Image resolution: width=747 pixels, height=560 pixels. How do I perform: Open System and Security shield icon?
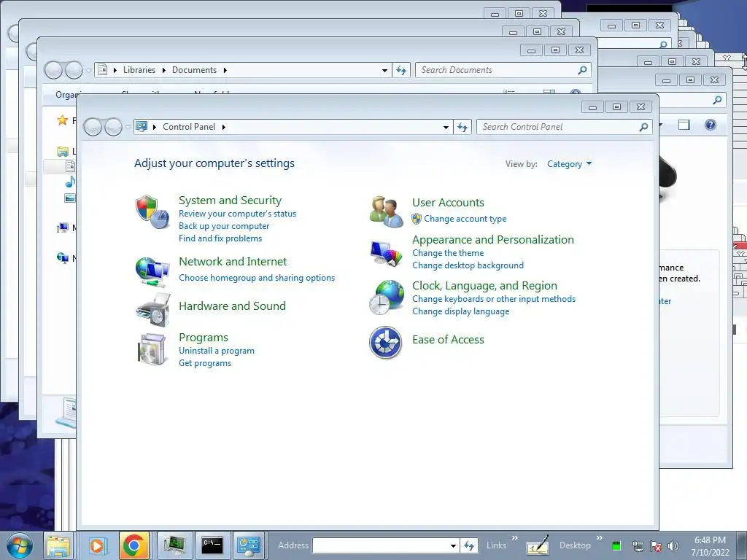coord(152,212)
